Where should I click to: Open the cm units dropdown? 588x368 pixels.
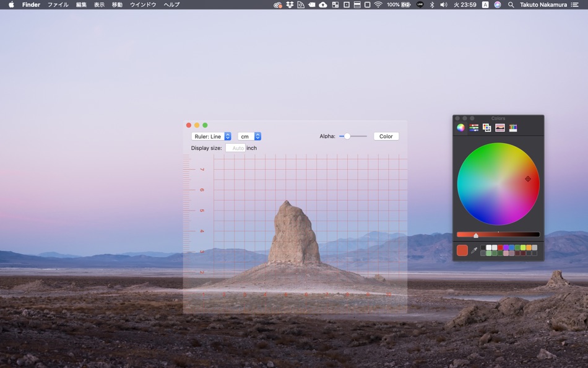click(249, 136)
